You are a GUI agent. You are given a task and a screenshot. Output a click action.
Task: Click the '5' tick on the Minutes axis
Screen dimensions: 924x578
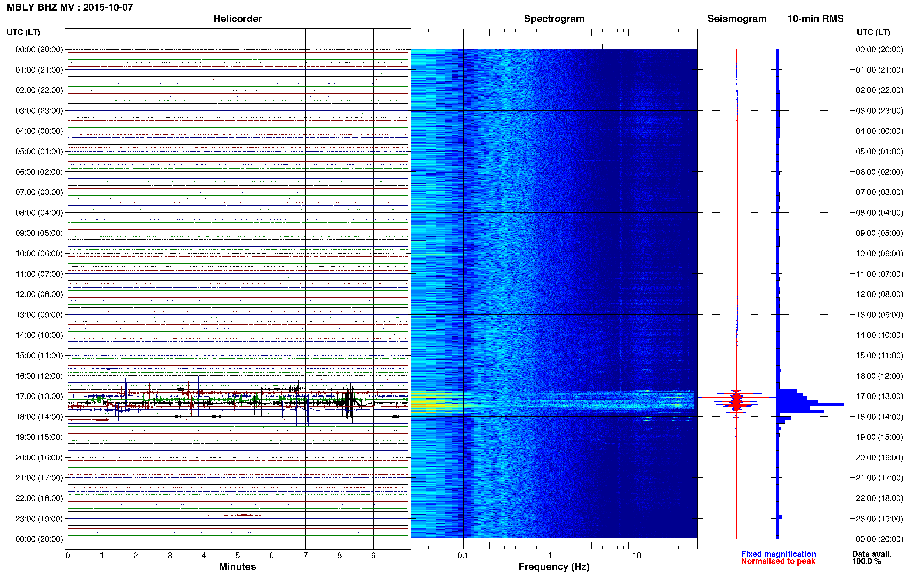(x=238, y=556)
